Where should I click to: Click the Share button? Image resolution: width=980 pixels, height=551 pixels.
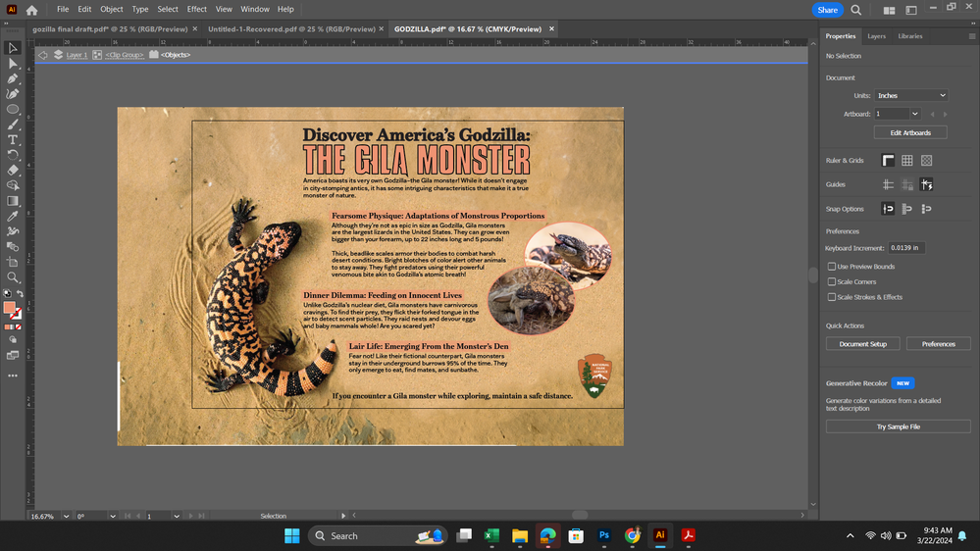point(828,10)
